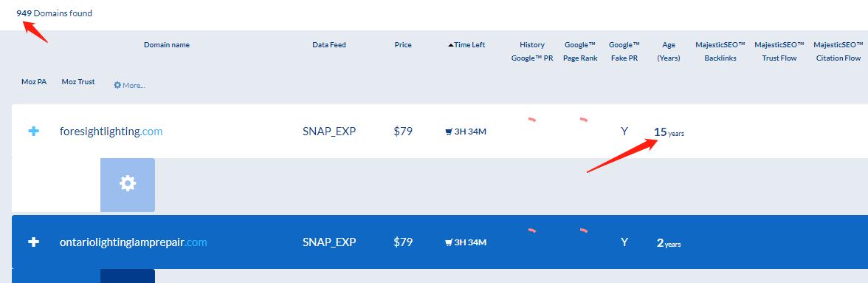
Task: Sort by Age (Years) column
Action: coord(669,52)
